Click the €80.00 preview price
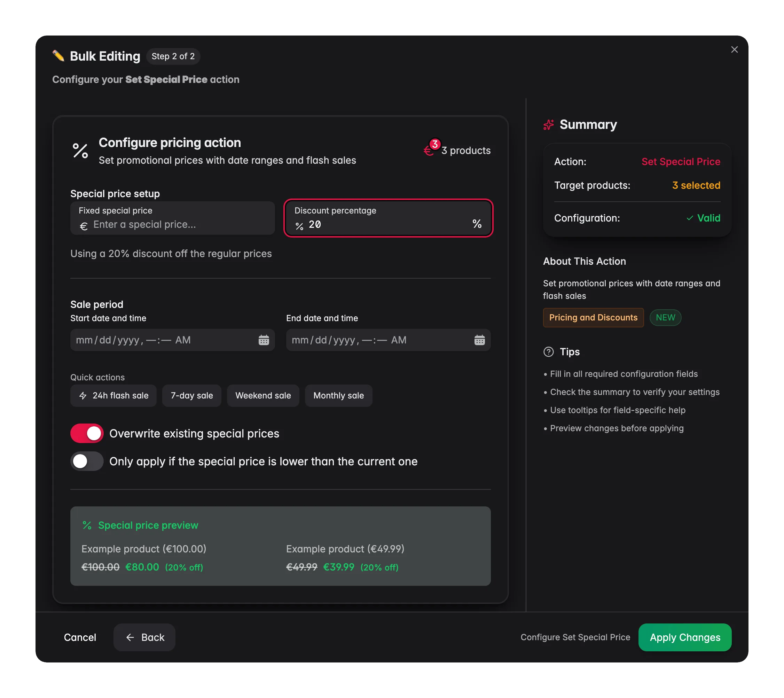This screenshot has height=698, width=784. click(x=142, y=567)
